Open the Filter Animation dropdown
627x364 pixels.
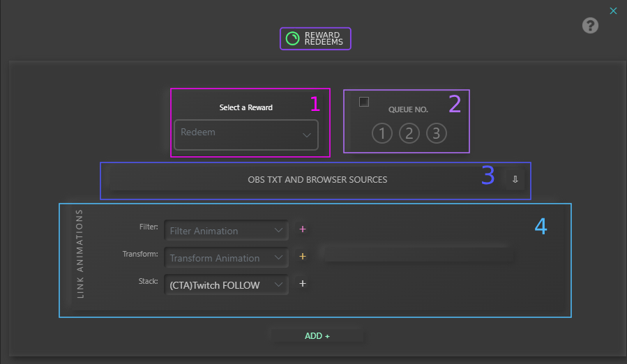(x=226, y=230)
